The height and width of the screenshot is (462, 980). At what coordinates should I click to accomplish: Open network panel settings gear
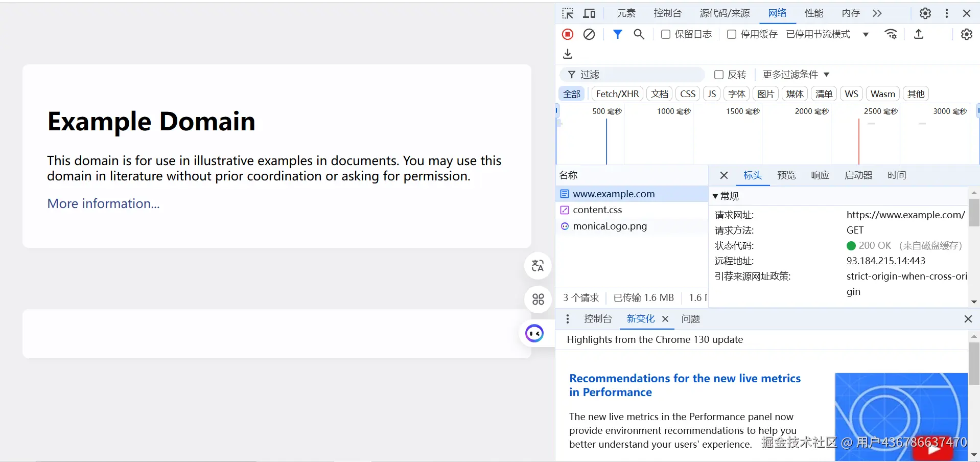coord(967,34)
